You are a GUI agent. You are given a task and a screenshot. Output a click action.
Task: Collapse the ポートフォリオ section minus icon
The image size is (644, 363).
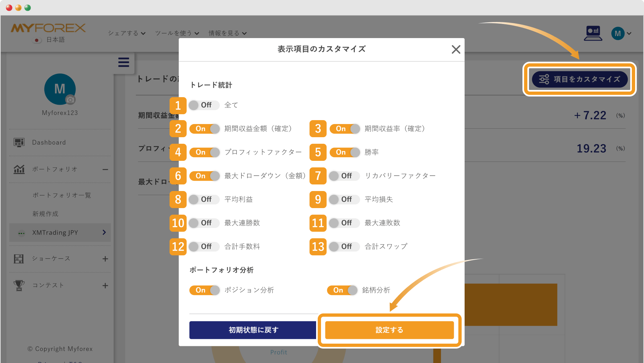coord(105,170)
